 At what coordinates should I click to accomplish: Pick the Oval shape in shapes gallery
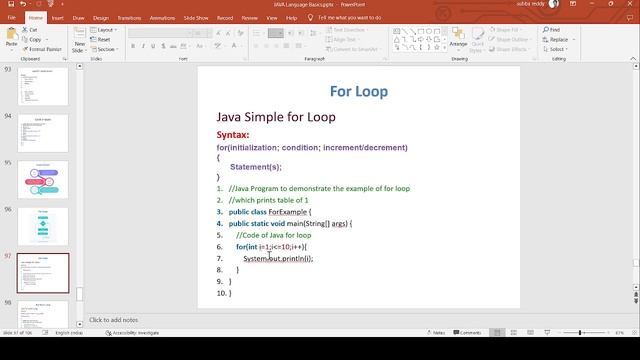coord(429,31)
